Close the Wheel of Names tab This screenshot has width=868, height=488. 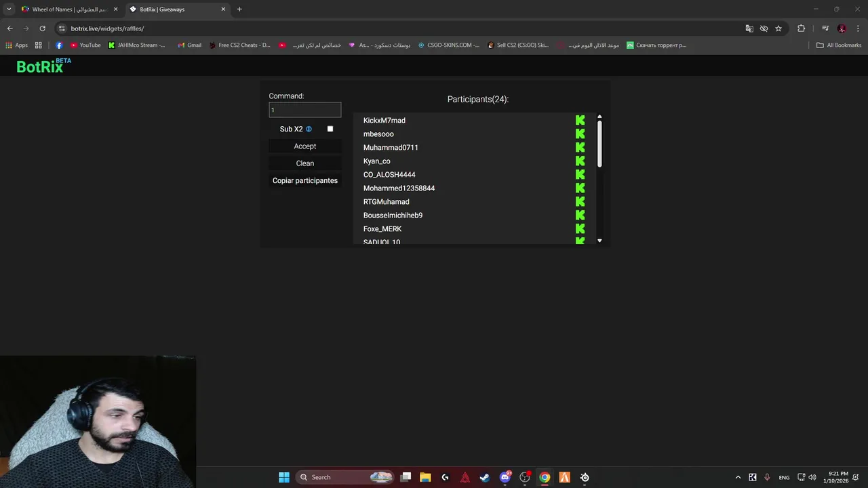[115, 9]
